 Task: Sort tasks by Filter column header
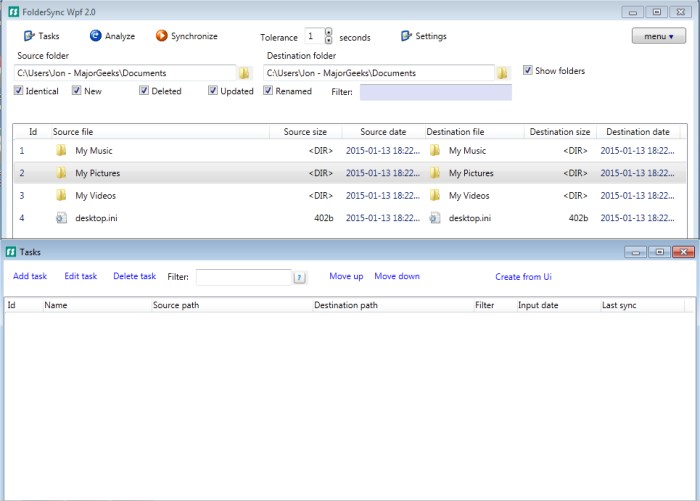495,305
